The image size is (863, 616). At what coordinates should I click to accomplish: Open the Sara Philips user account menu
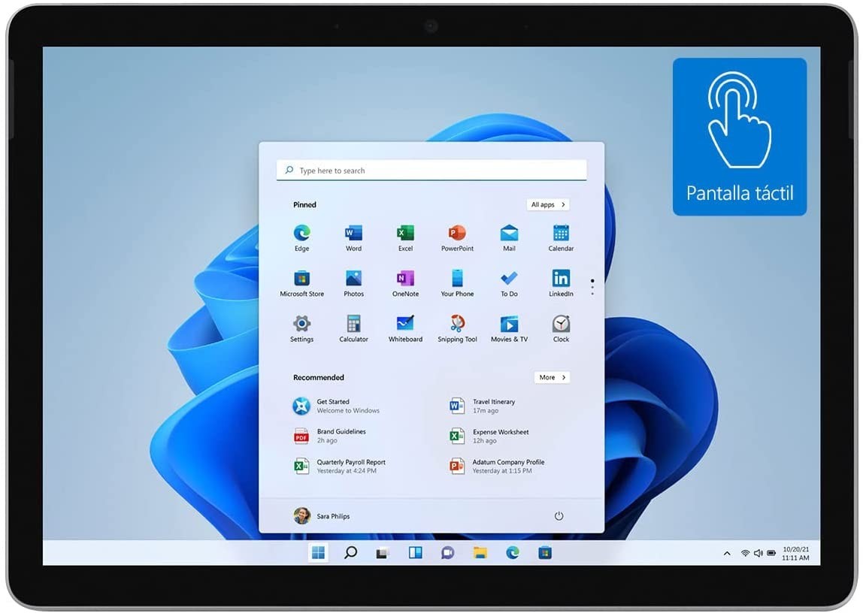point(322,516)
